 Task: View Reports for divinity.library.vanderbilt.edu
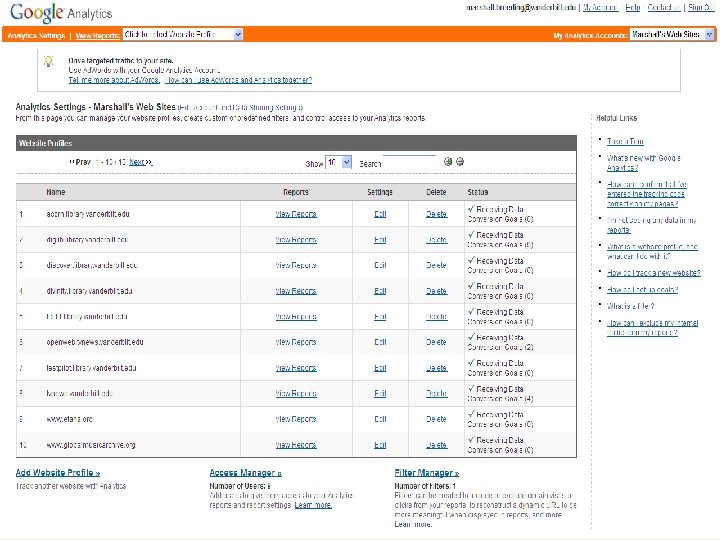click(x=296, y=291)
